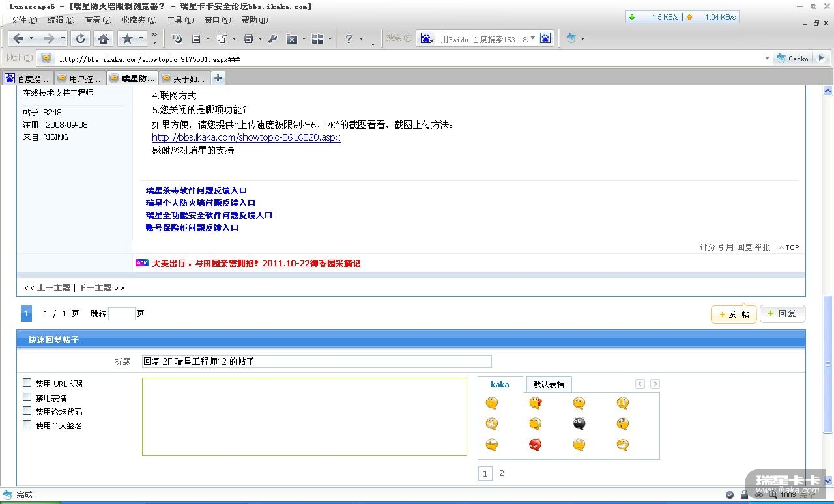Screen dimensions: 834x504
Task: Open the 工具(T) menu
Action: pyautogui.click(x=180, y=20)
